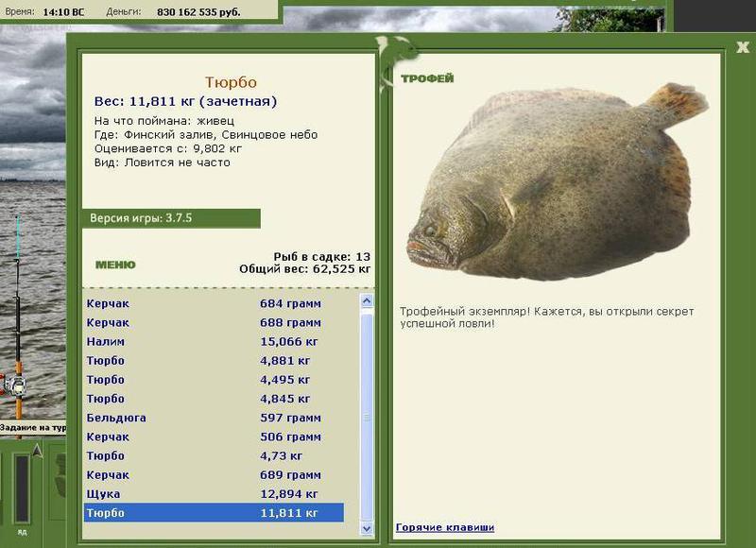Select the Бельдюга 597 грамм entry
Image resolution: width=756 pixels, height=548 pixels.
click(x=215, y=418)
